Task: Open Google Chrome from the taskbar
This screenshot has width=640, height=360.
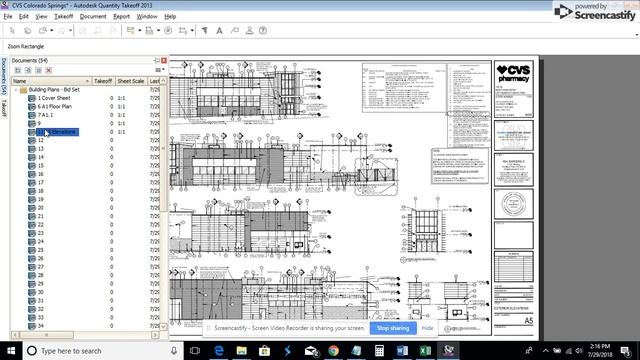Action: pos(333,351)
